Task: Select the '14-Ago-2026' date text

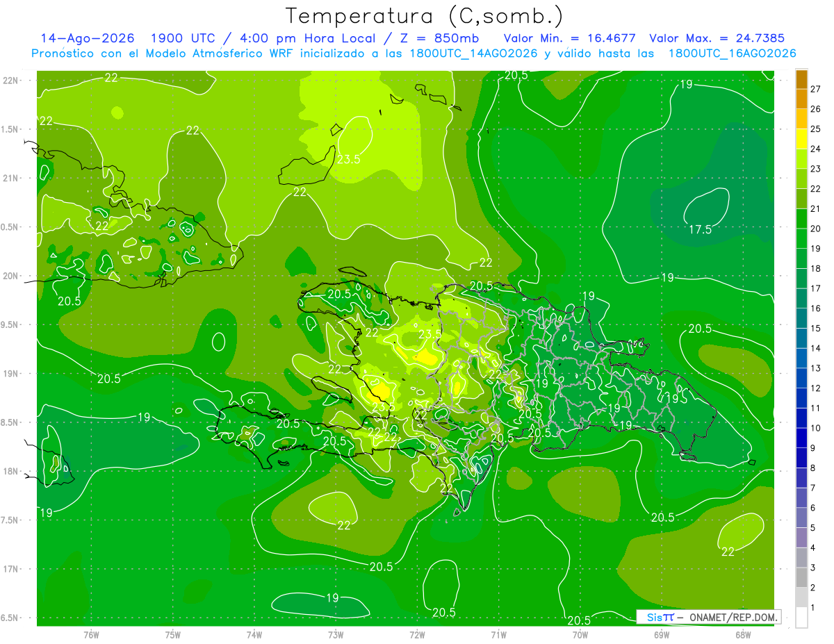Action: [88, 38]
